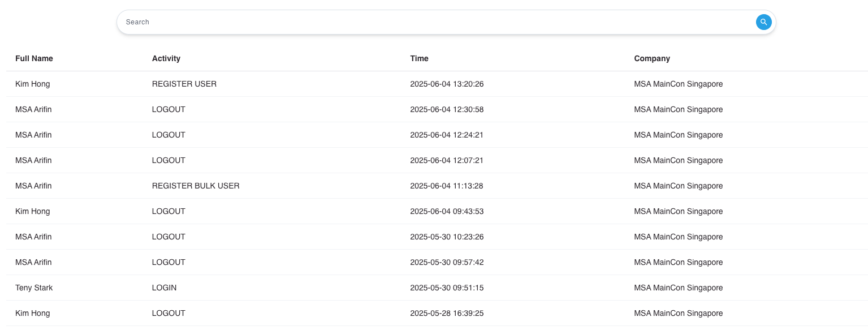Open Kim Hong's REGISTER USER row

point(437,84)
